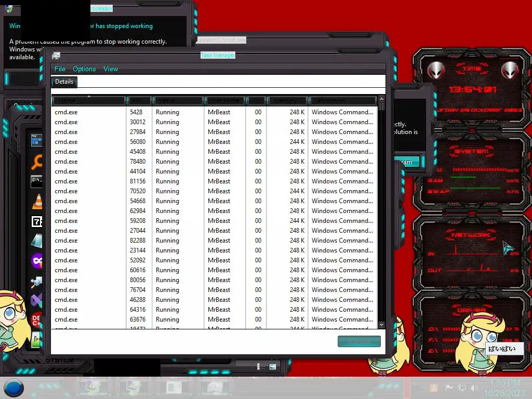532x399 pixels.
Task: Select the process with PID 59208
Action: pyautogui.click(x=214, y=220)
